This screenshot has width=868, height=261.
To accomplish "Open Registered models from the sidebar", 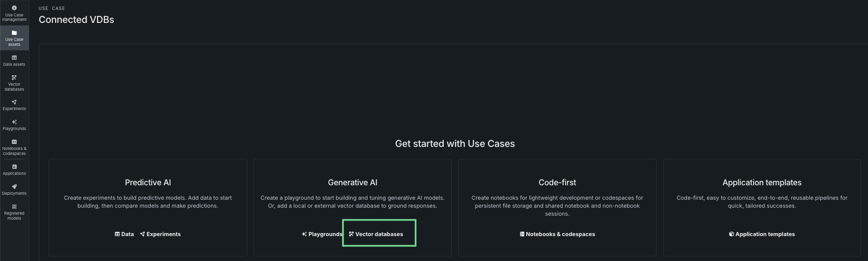I will click(14, 212).
